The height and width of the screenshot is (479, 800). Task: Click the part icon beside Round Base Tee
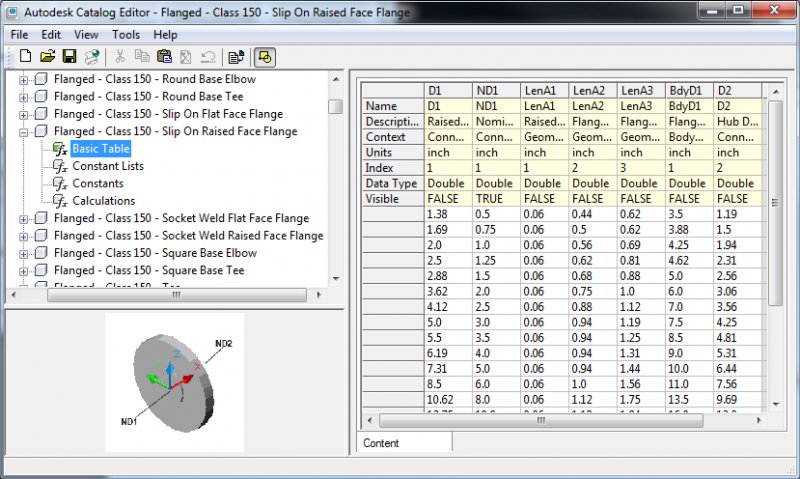(x=41, y=96)
